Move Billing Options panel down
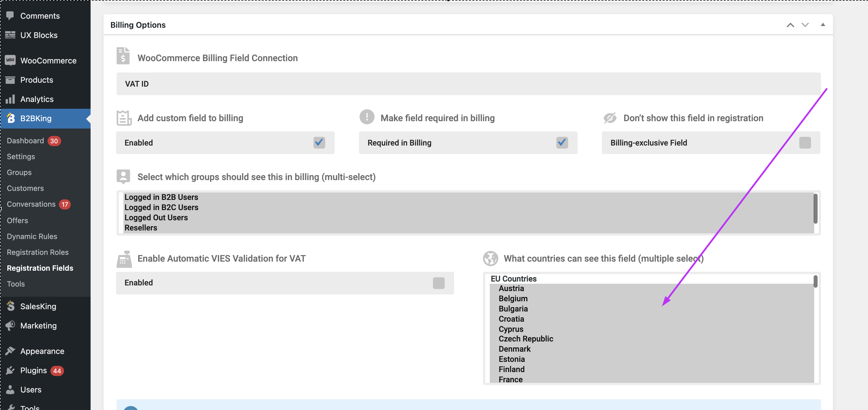Image resolution: width=868 pixels, height=410 pixels. tap(805, 25)
